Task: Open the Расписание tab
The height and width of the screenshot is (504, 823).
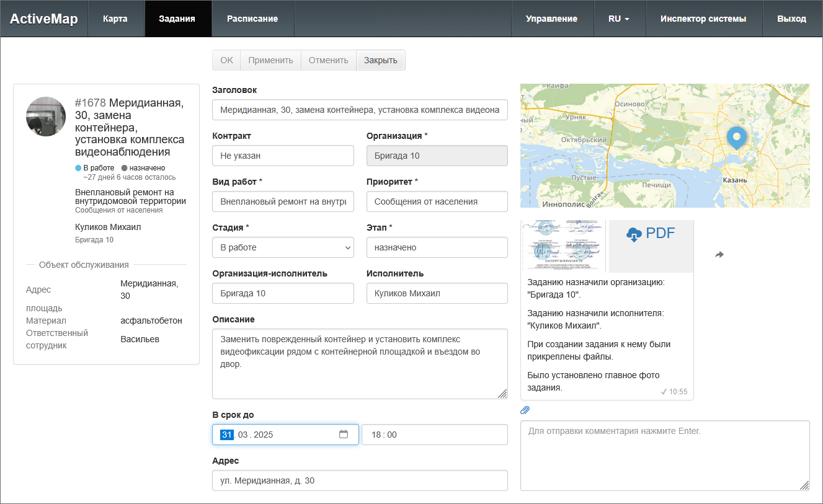Action: pyautogui.click(x=252, y=19)
